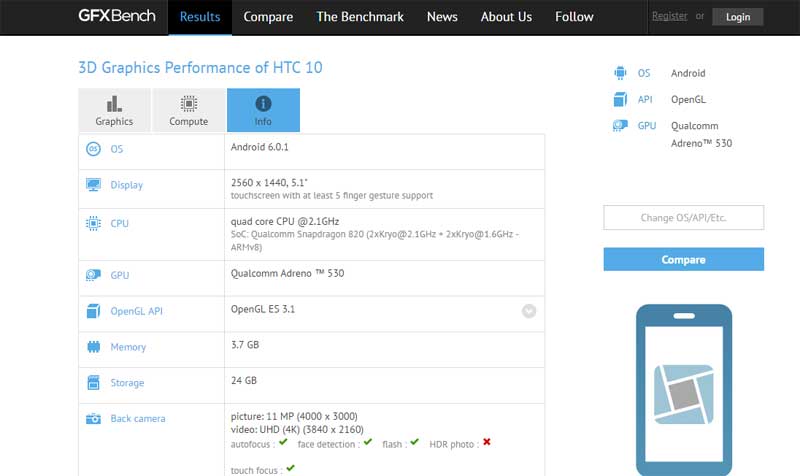
Task: Go to The Benchmark page
Action: (360, 17)
